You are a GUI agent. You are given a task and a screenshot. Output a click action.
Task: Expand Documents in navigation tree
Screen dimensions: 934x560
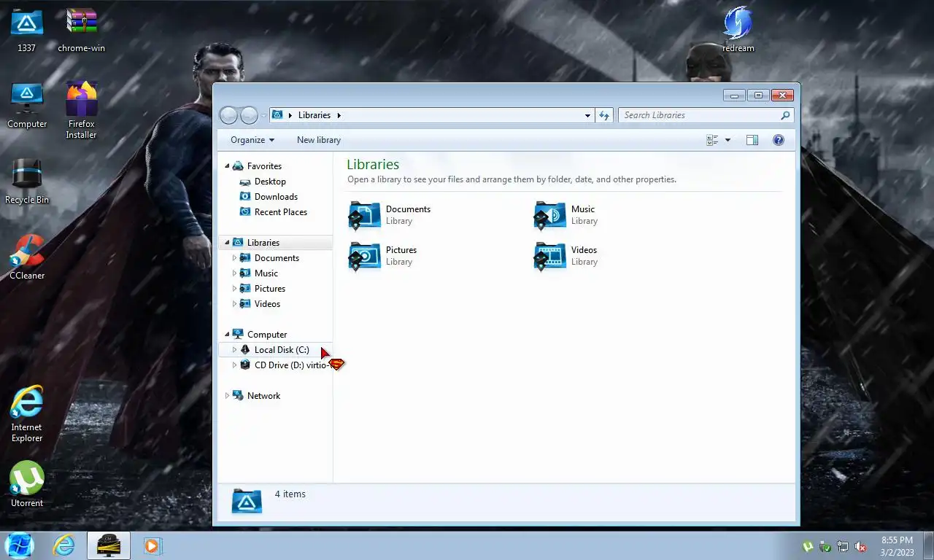(234, 258)
